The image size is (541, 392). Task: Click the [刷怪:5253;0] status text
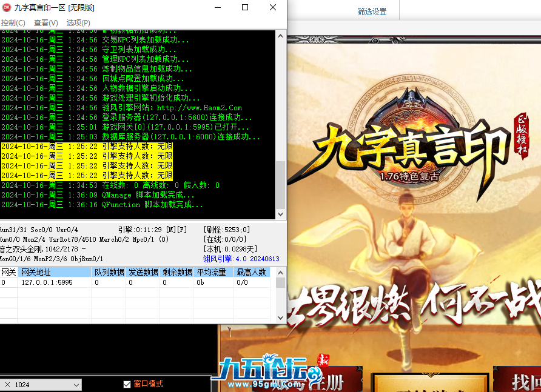(x=227, y=230)
